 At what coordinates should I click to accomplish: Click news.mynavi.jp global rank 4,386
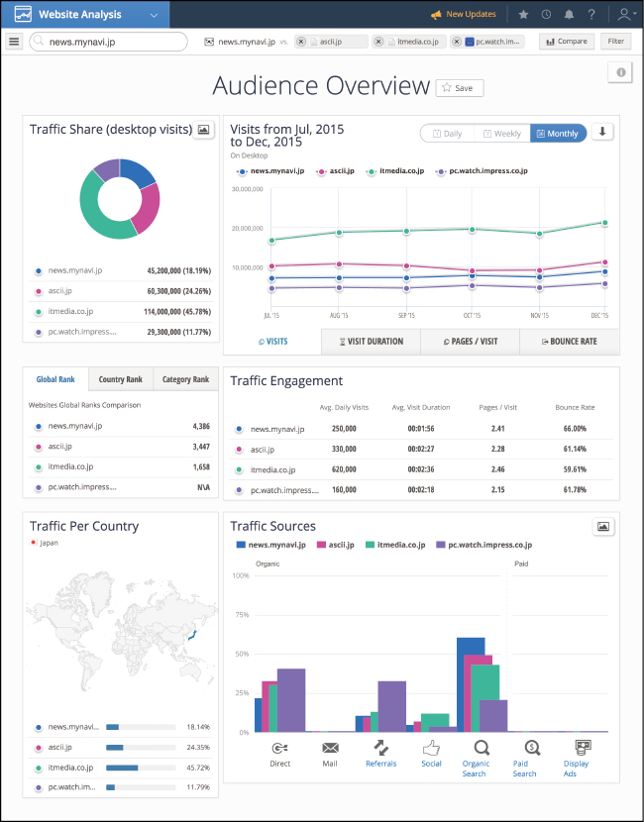[x=201, y=426]
